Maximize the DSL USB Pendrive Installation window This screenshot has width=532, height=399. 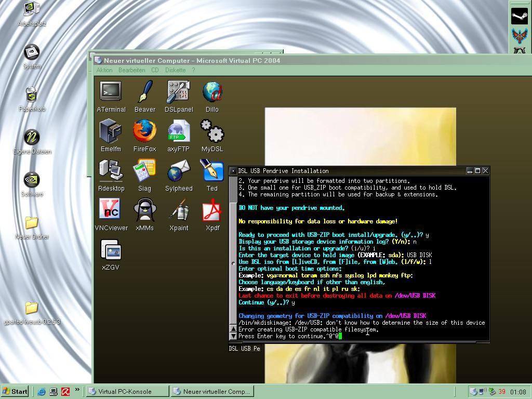(x=477, y=170)
